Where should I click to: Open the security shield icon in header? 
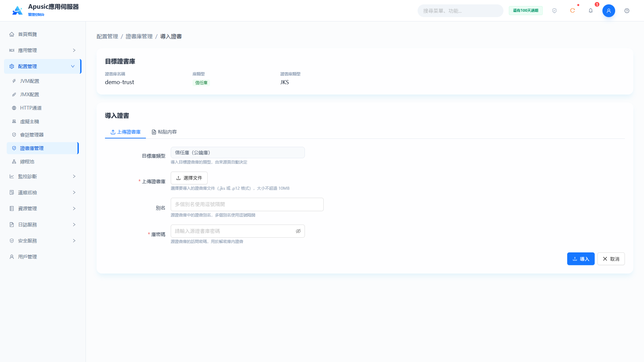(554, 11)
